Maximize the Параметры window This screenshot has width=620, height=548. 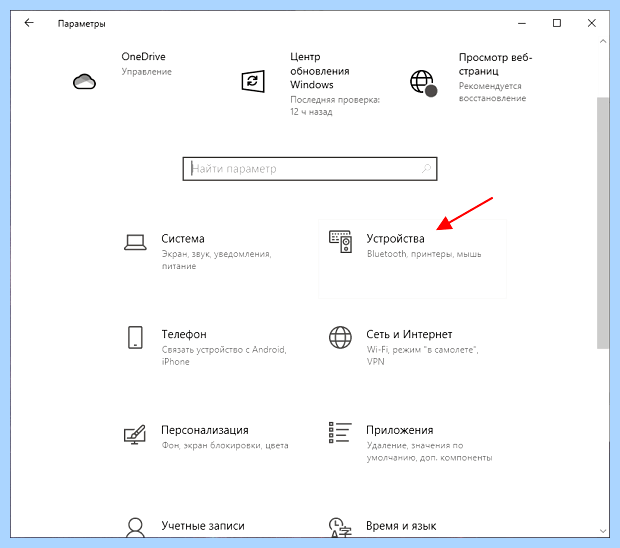click(x=557, y=23)
